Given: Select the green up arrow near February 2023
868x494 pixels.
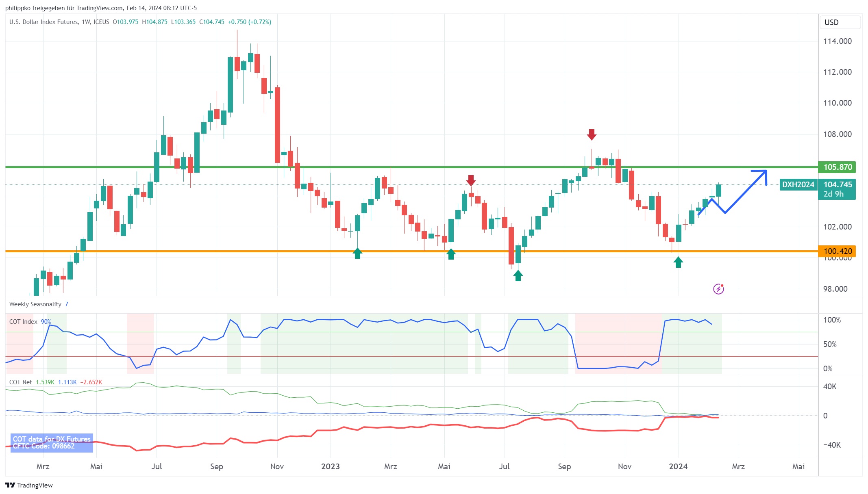Looking at the screenshot, I should coord(357,253).
